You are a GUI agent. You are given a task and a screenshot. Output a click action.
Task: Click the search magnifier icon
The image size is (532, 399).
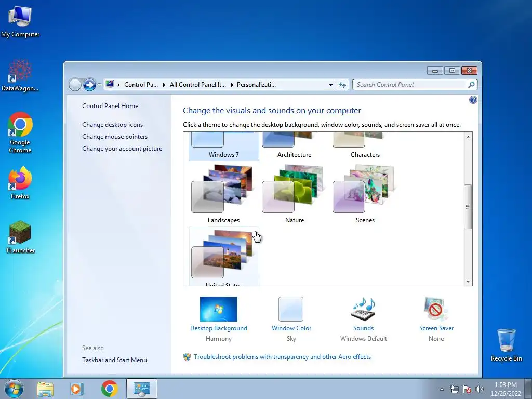471,85
